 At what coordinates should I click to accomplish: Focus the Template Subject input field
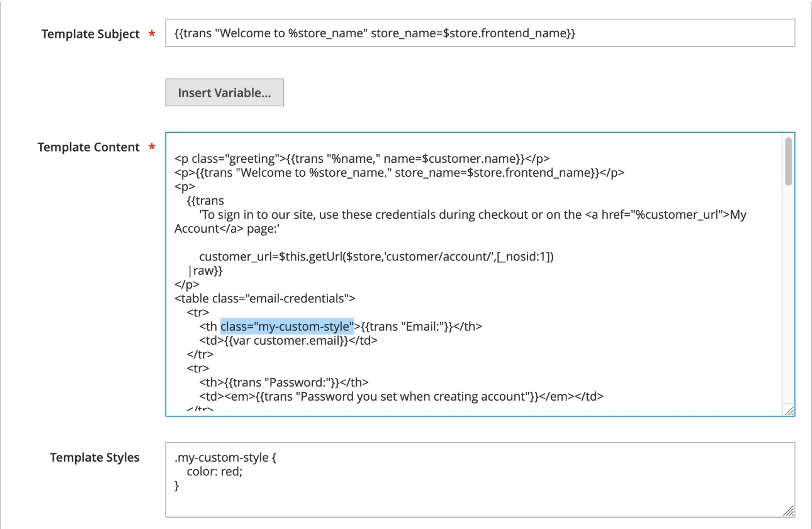click(x=480, y=33)
